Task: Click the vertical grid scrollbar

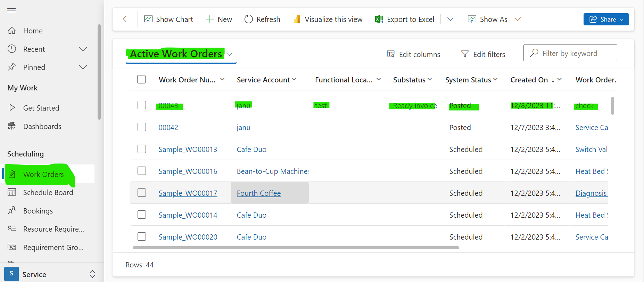Action: 612,106
